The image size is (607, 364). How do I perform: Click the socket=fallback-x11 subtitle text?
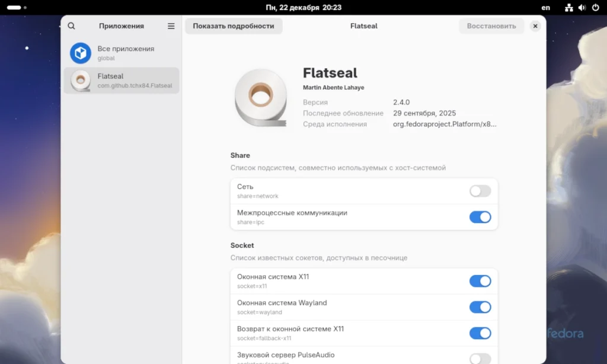(x=264, y=339)
